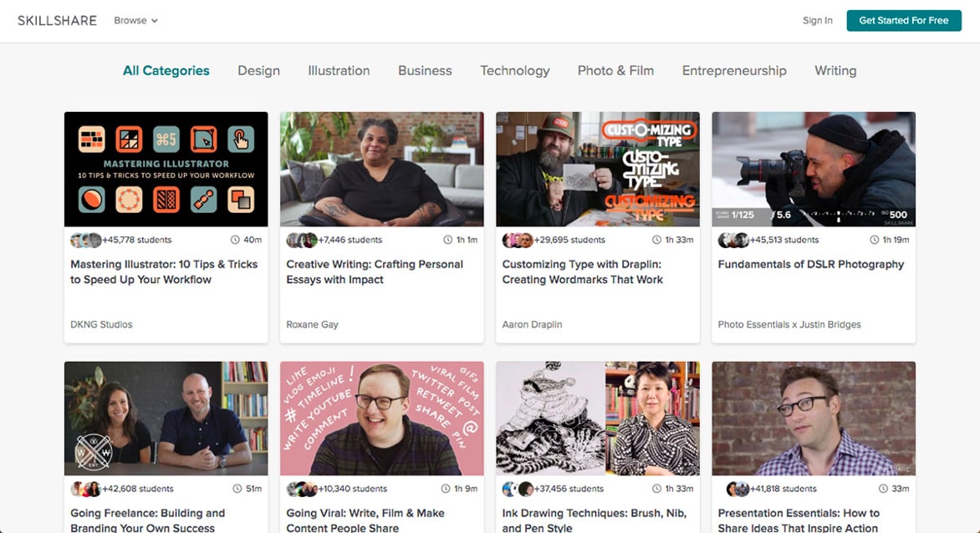The image size is (980, 533).
Task: Open Going Viral class thumbnail
Action: pyautogui.click(x=382, y=419)
